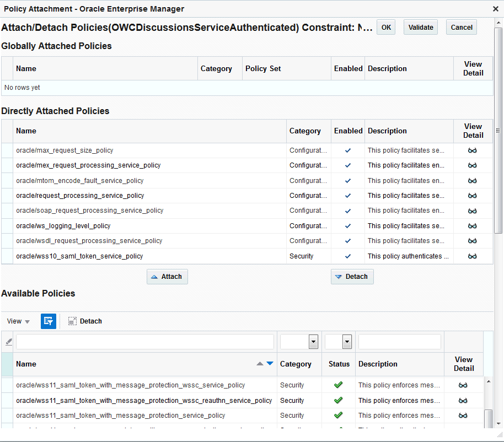Open View Detail for oracle/max_request_size_policy
This screenshot has height=442, width=504.
pos(473,150)
